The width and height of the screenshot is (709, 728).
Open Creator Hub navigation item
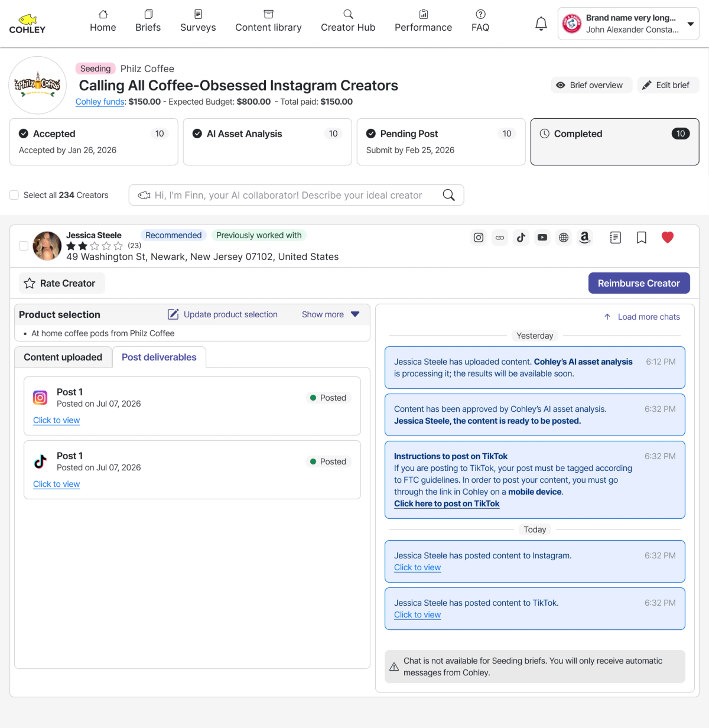click(348, 21)
